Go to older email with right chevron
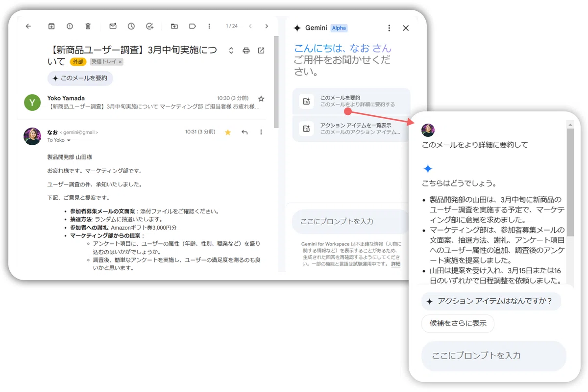Image resolution: width=588 pixels, height=392 pixels. (x=267, y=26)
